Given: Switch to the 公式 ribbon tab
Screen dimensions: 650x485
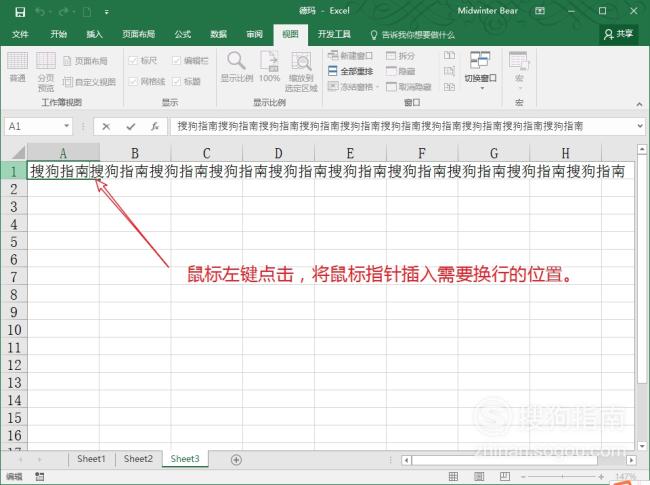Looking at the screenshot, I should pyautogui.click(x=183, y=34).
